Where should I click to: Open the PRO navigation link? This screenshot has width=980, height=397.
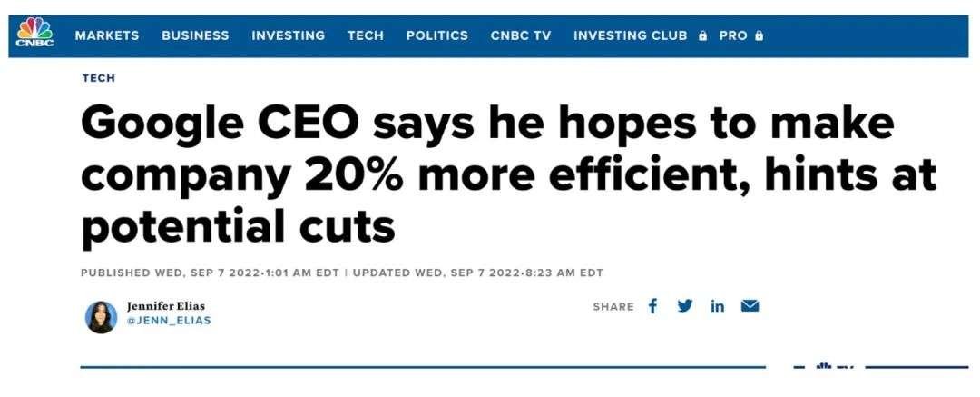[x=733, y=35]
